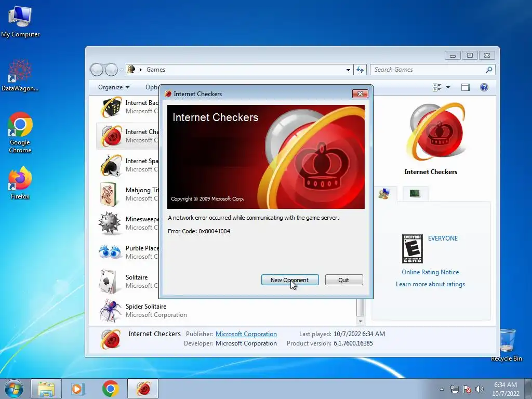Click the Games text in address bar
The height and width of the screenshot is (399, 532).
pyautogui.click(x=156, y=70)
